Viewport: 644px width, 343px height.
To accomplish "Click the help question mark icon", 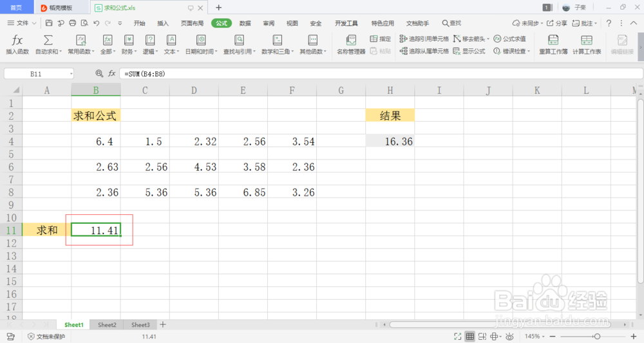I will pyautogui.click(x=609, y=23).
